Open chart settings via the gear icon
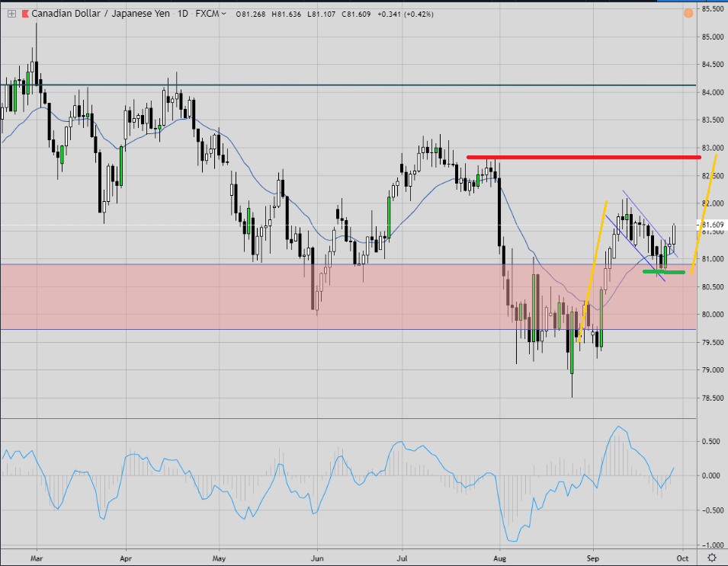728x566 pixels. (x=711, y=557)
